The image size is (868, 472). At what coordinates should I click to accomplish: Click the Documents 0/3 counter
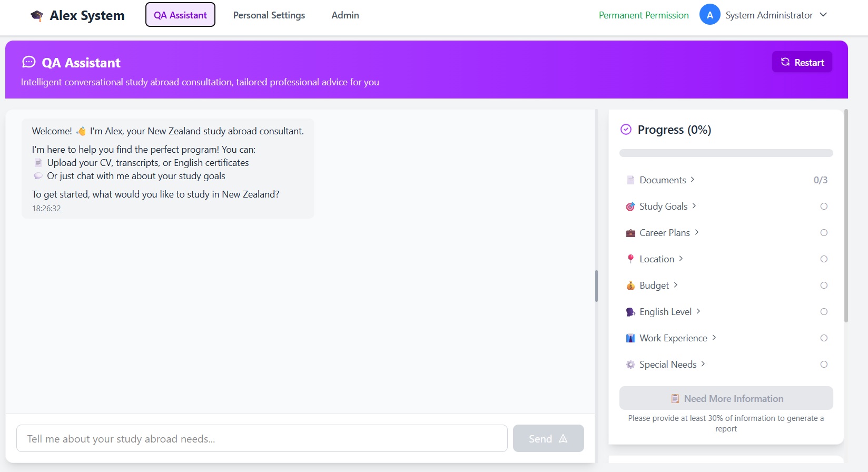[x=821, y=180]
